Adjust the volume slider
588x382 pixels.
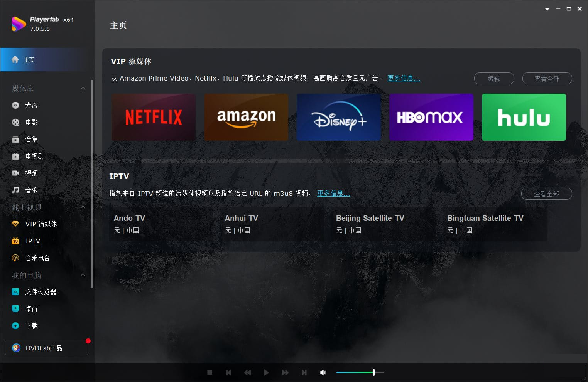pyautogui.click(x=360, y=372)
